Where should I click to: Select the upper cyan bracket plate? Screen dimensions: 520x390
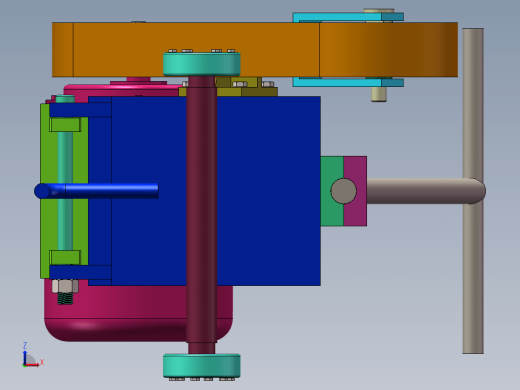tap(348, 17)
